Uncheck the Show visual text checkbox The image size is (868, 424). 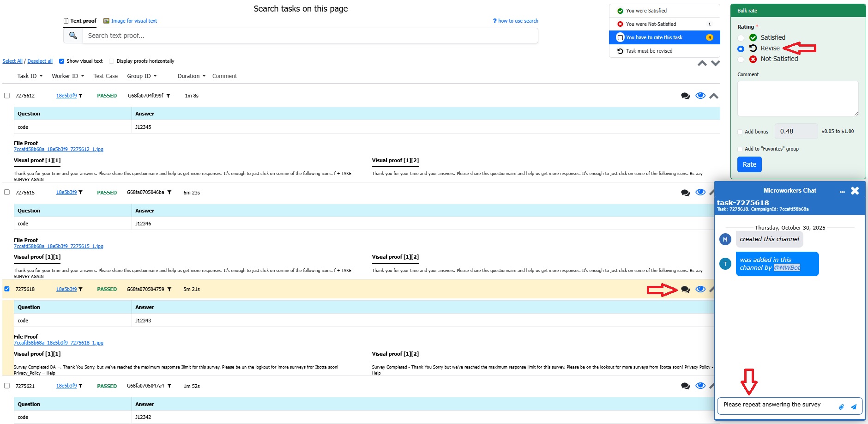[x=61, y=61]
